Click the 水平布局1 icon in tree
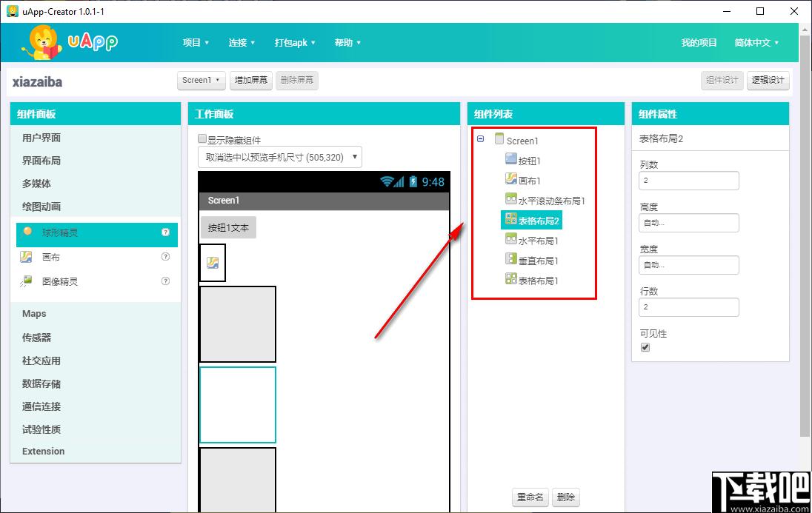This screenshot has height=513, width=812. pos(511,239)
